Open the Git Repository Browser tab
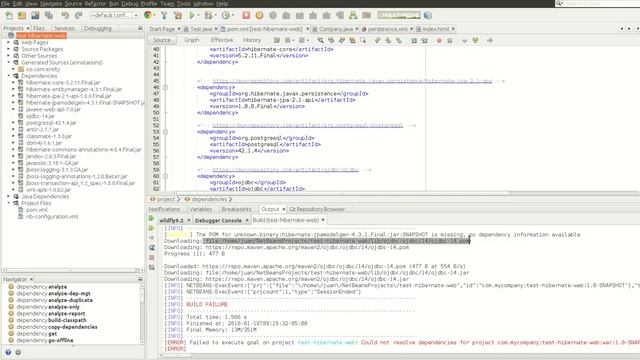Image resolution: width=640 pixels, height=360 pixels. point(317,209)
